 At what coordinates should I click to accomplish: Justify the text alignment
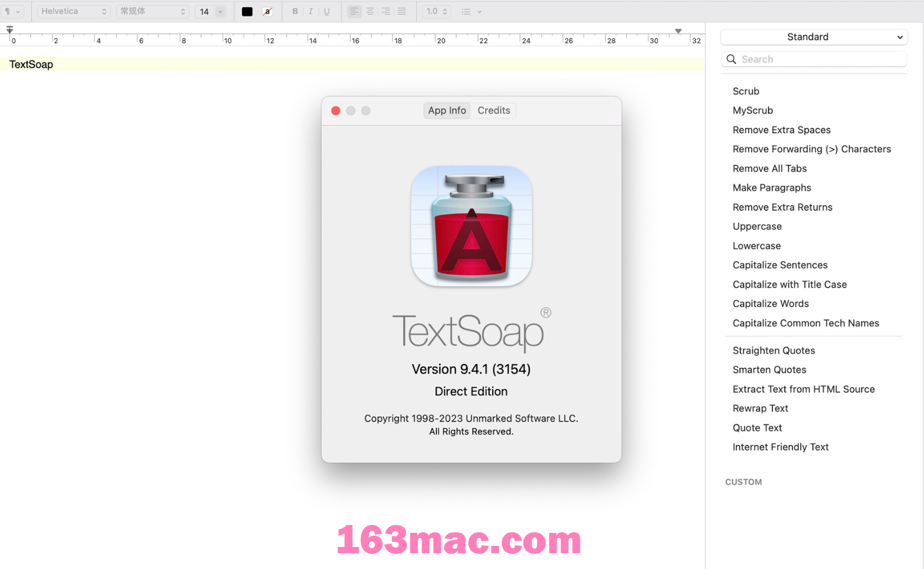point(402,11)
